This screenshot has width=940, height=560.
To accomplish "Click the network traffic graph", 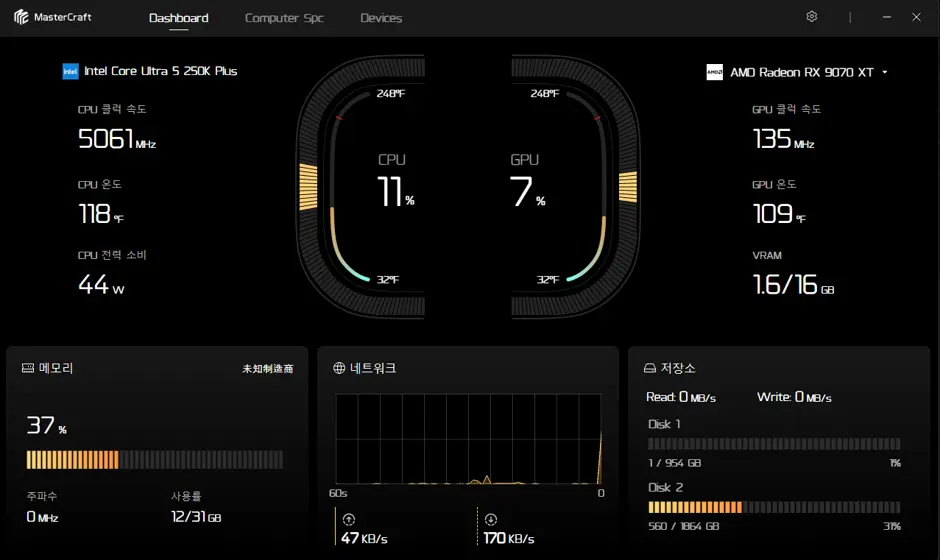I will point(469,439).
